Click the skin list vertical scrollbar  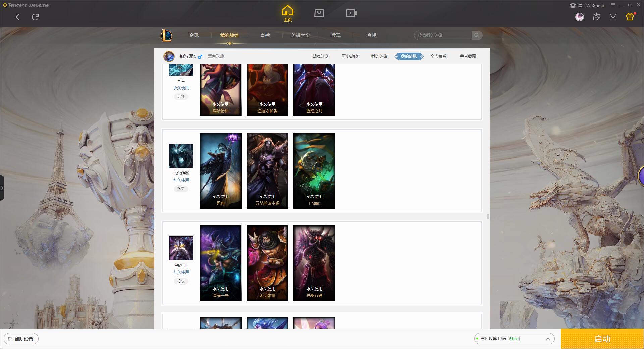pyautogui.click(x=488, y=216)
